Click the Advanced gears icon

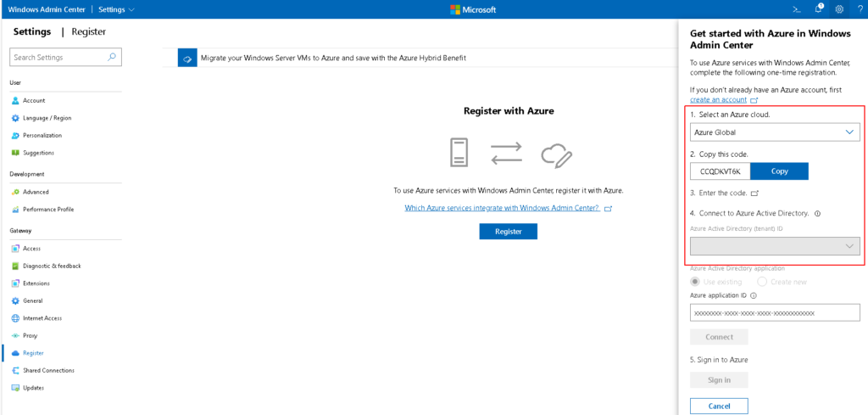[x=15, y=192]
